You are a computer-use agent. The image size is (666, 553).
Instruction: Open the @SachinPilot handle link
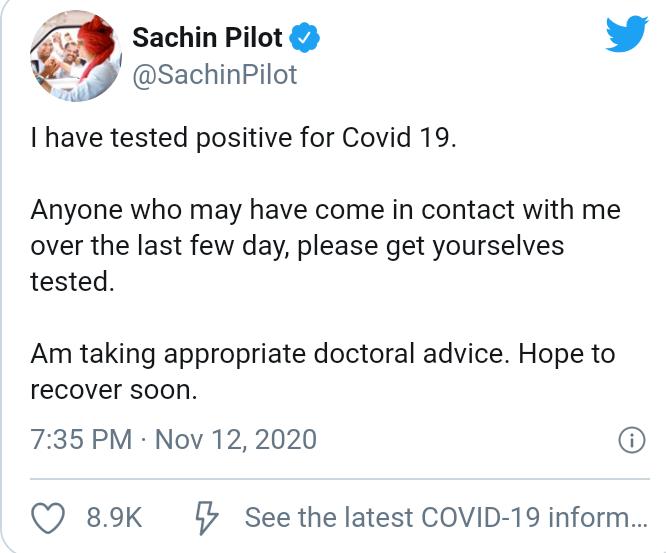(x=214, y=75)
